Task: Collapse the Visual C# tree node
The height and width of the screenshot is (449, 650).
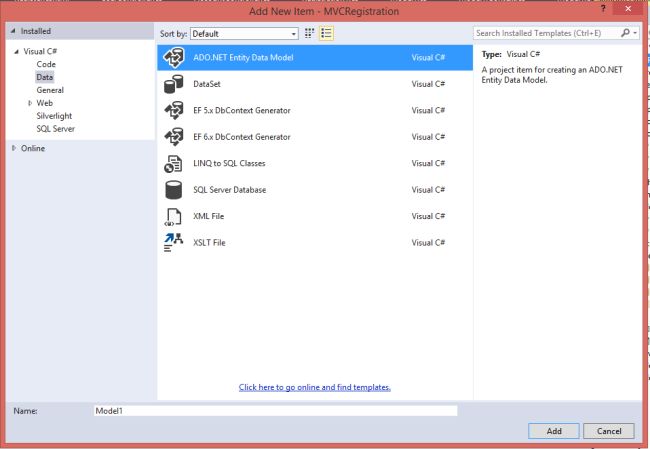Action: (x=17, y=51)
